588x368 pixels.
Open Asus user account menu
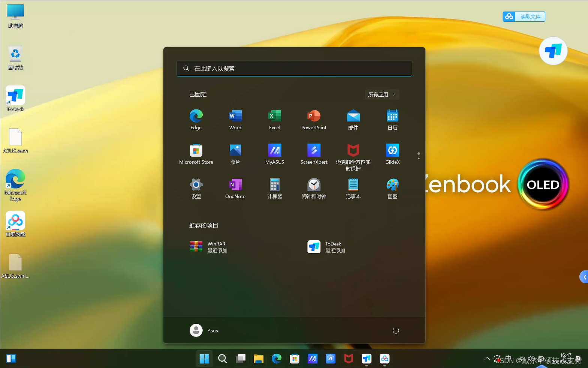[x=204, y=331]
